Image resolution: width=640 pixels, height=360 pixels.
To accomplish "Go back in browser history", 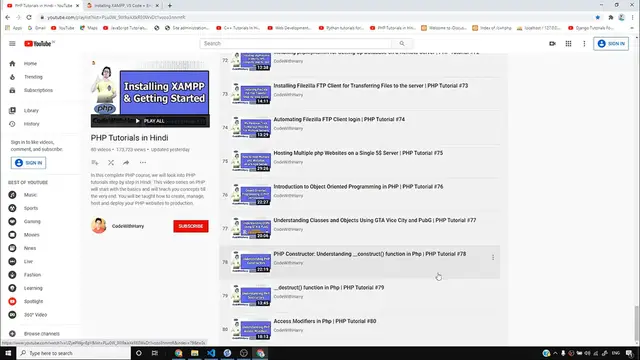I will click(x=7, y=18).
